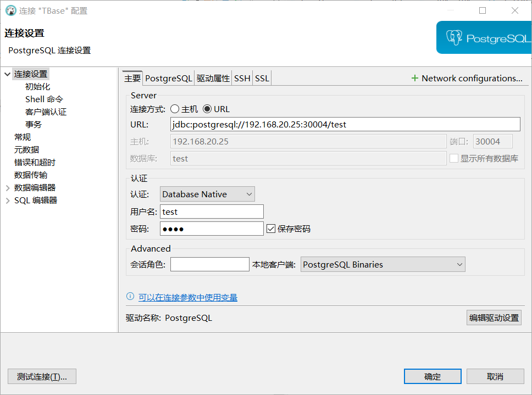532x395 pixels.
Task: Click the 驱动名称: PostgreSQL label text
Action: (x=169, y=318)
